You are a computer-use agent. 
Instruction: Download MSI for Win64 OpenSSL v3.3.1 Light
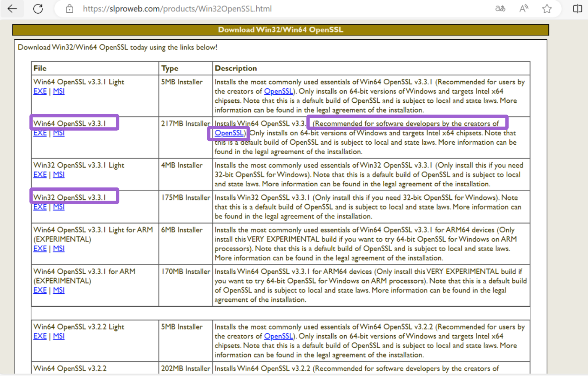point(59,91)
